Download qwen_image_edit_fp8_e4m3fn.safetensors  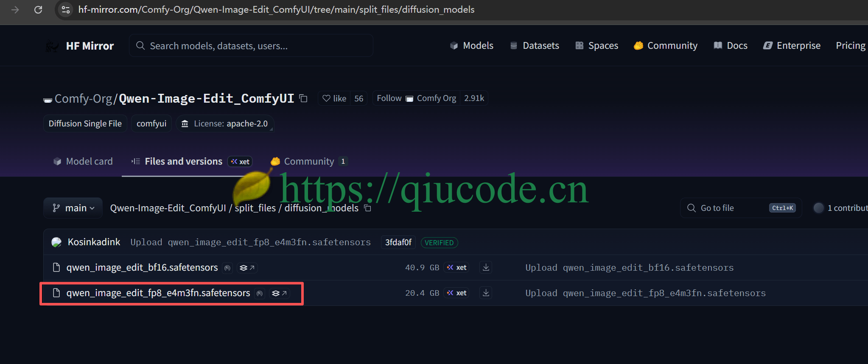[486, 293]
